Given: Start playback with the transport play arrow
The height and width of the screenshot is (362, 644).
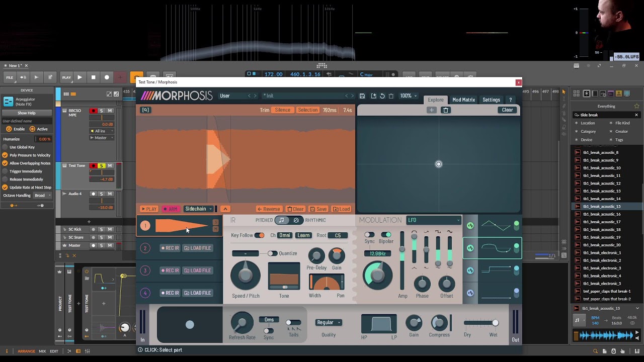Looking at the screenshot, I should tap(79, 77).
